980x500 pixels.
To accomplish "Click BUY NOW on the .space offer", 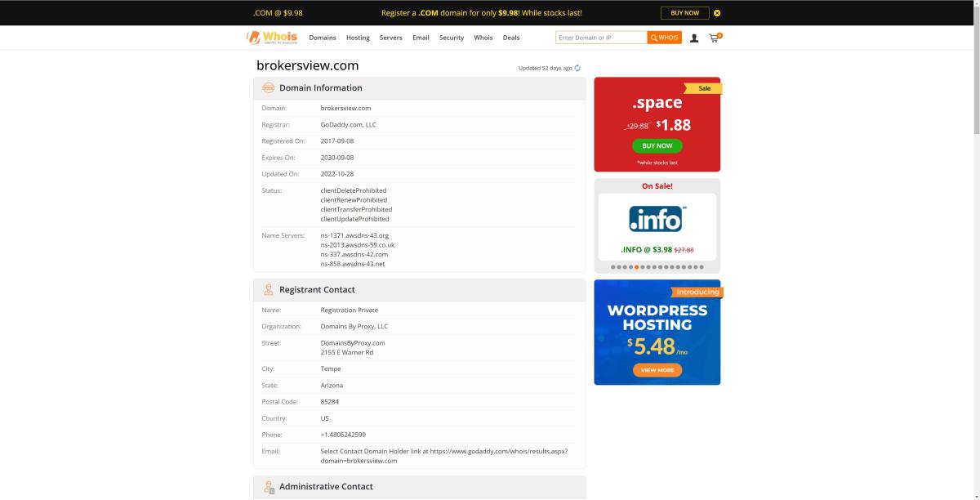I will pos(657,145).
